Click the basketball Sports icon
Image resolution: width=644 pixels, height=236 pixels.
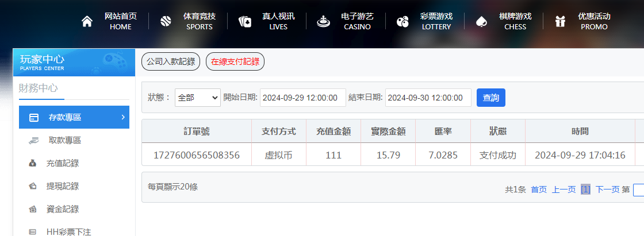coord(166,22)
